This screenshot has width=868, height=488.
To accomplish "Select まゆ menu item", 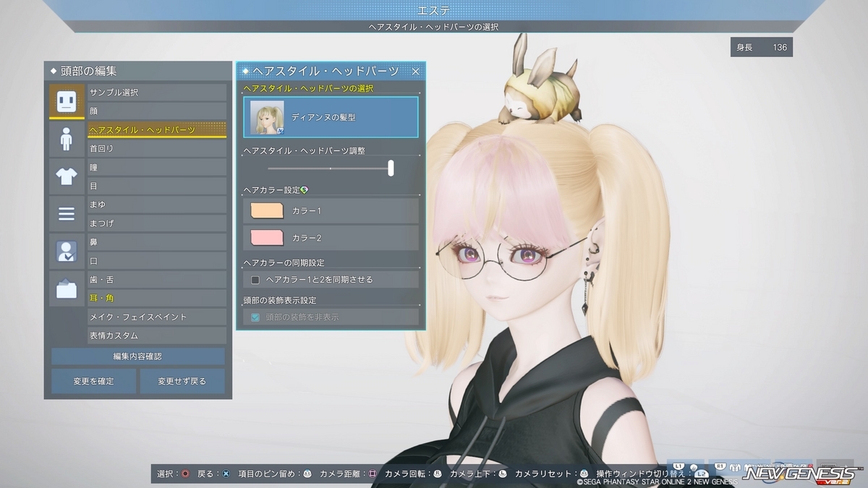I will coord(157,205).
